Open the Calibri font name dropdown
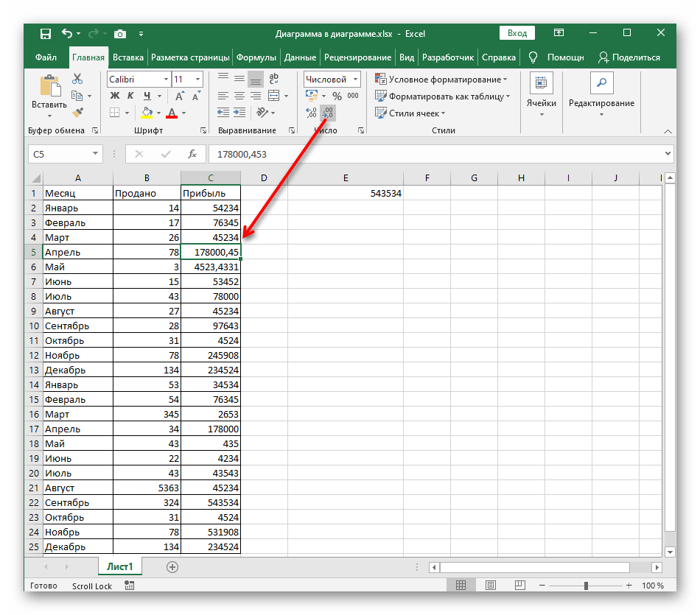This screenshot has width=700, height=615. 166,80
